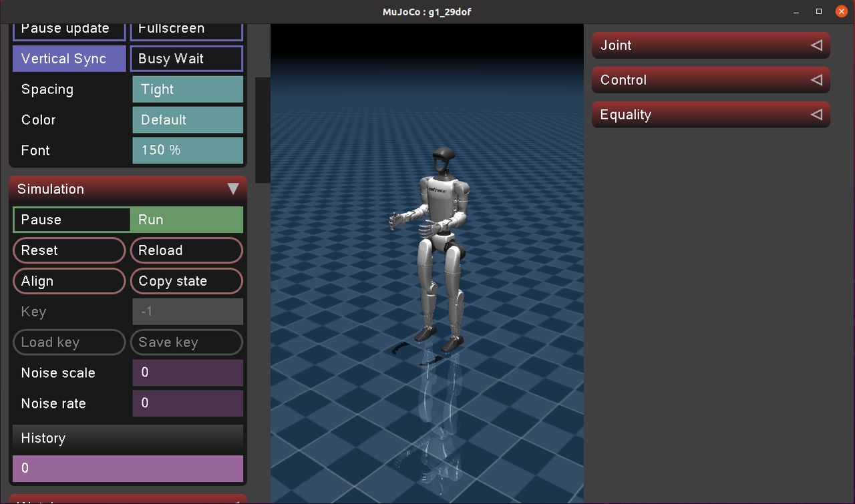Toggle the Pause update option

coord(69,31)
